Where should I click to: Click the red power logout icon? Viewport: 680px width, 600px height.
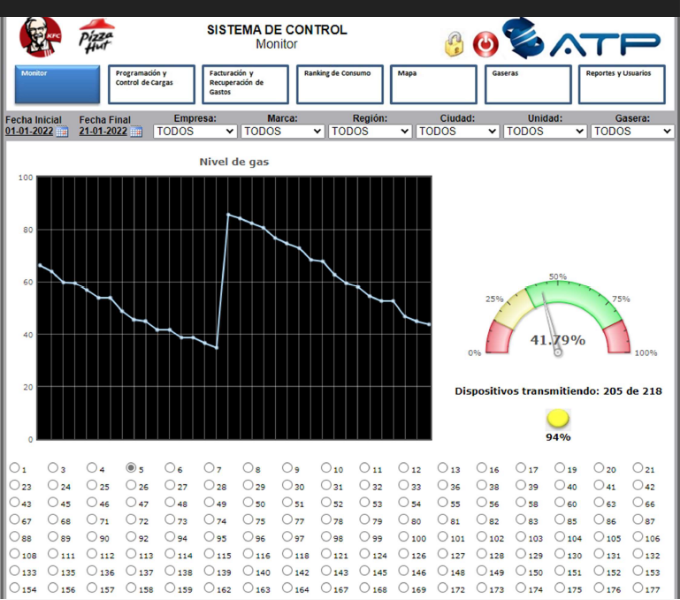point(485,44)
